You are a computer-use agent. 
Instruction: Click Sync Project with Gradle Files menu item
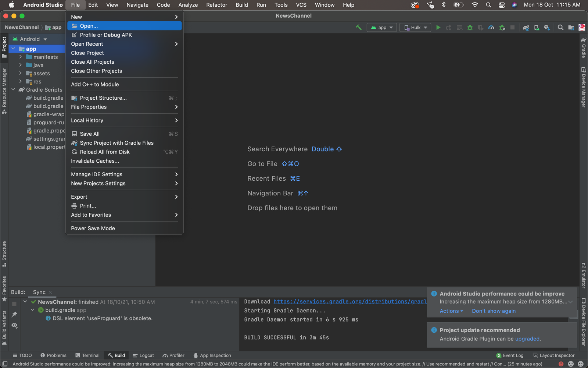(x=125, y=143)
